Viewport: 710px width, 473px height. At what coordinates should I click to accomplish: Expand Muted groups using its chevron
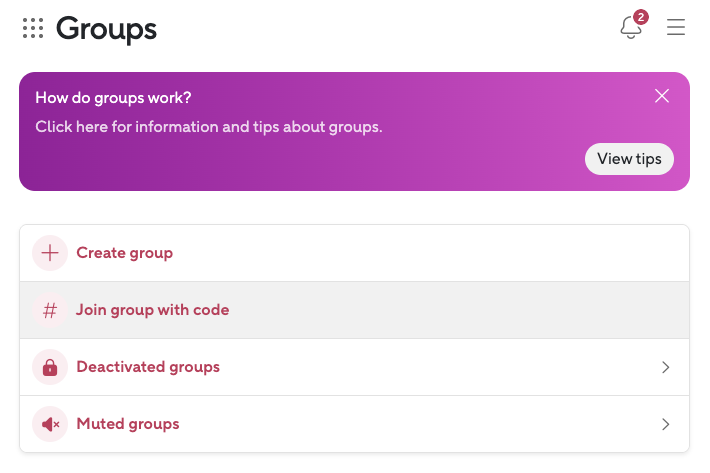pos(666,424)
